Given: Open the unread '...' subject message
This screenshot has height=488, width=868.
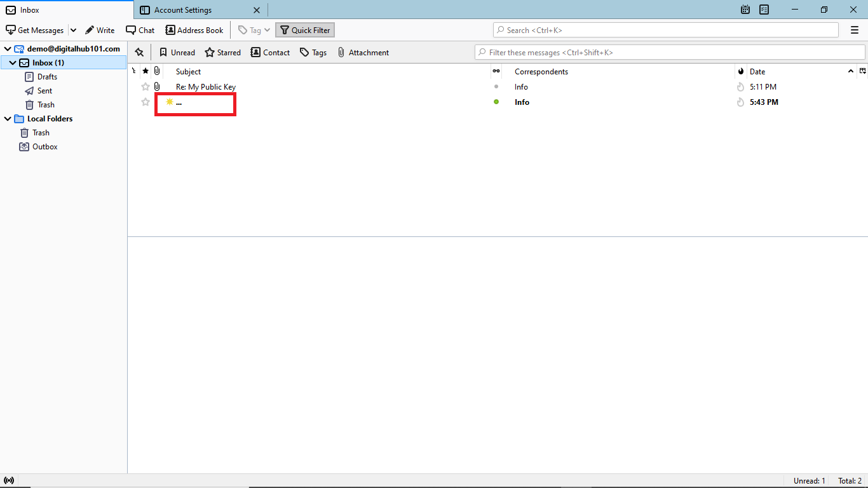Looking at the screenshot, I should (x=179, y=102).
